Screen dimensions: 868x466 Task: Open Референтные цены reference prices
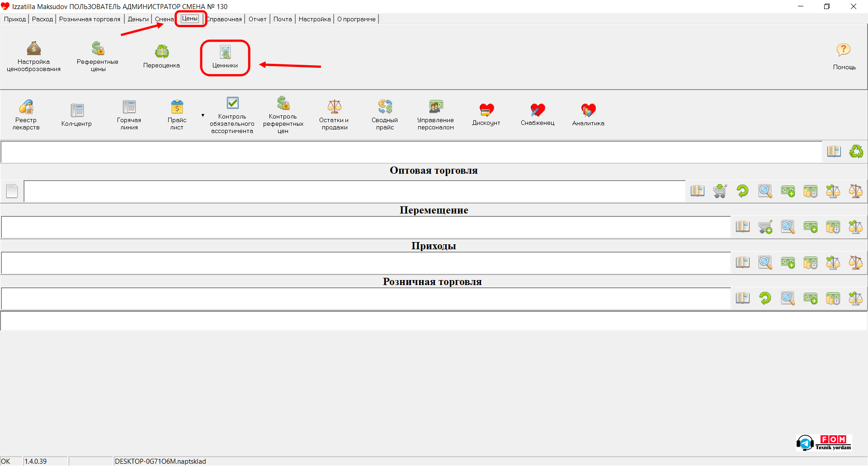tap(98, 57)
